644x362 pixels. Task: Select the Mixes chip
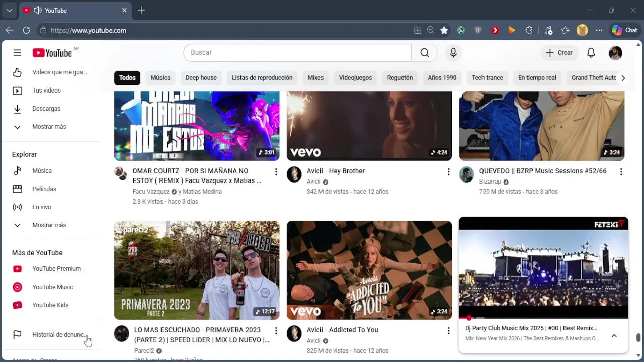click(315, 78)
